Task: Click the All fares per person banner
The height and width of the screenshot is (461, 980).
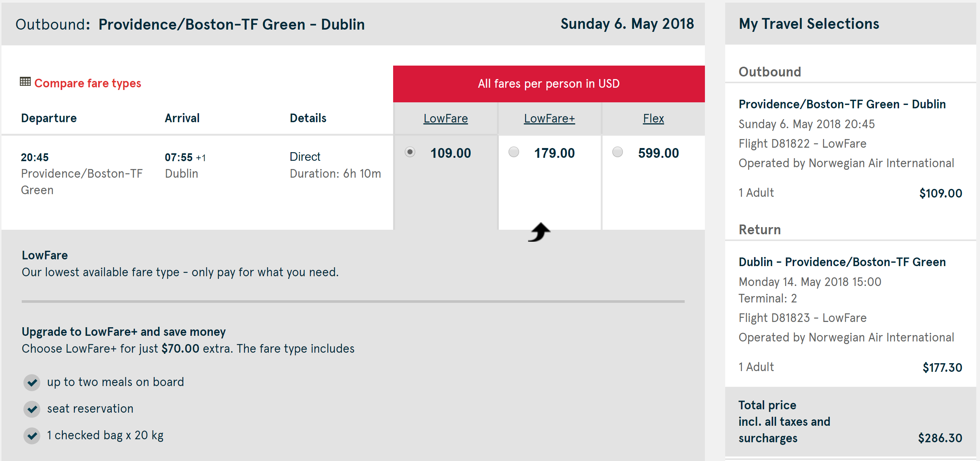Action: (549, 84)
